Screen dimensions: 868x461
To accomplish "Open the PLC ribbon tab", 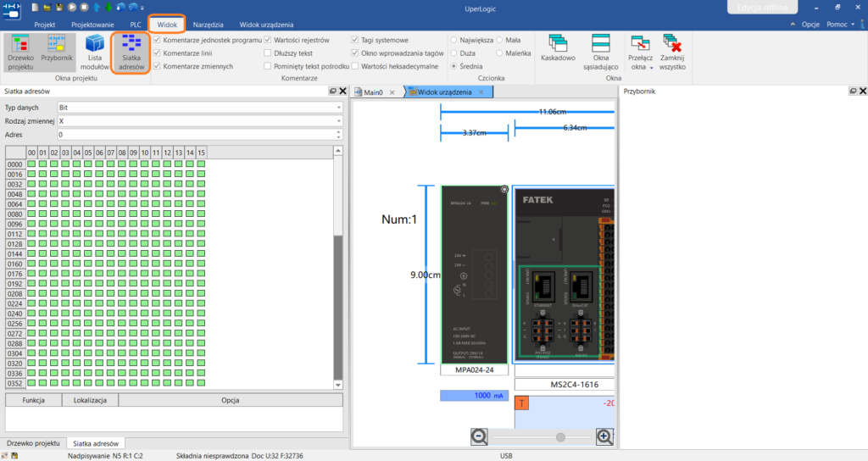I will point(136,25).
